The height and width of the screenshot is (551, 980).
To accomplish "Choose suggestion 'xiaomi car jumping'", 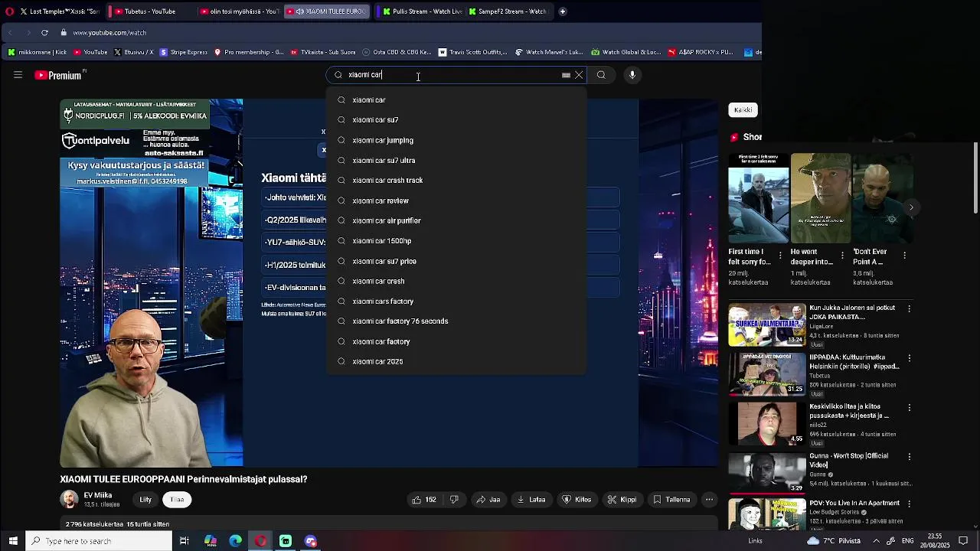I will coord(456,140).
